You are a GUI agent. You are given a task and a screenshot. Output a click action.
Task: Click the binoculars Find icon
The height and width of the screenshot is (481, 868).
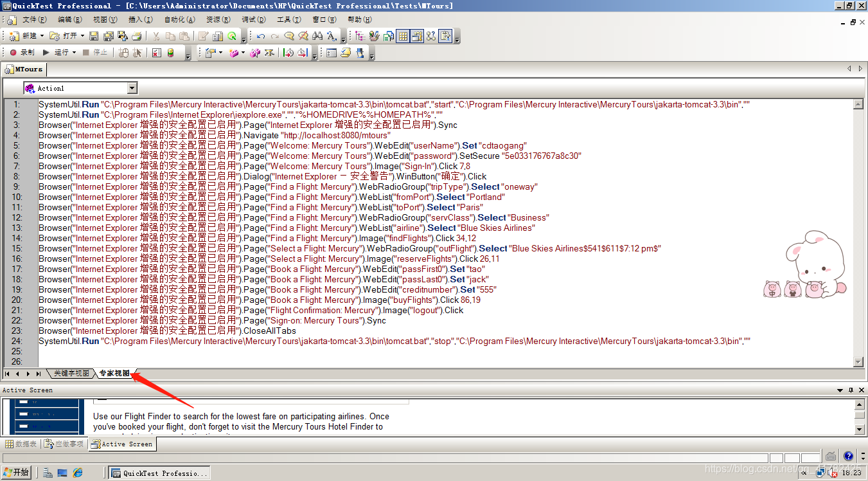click(x=317, y=36)
